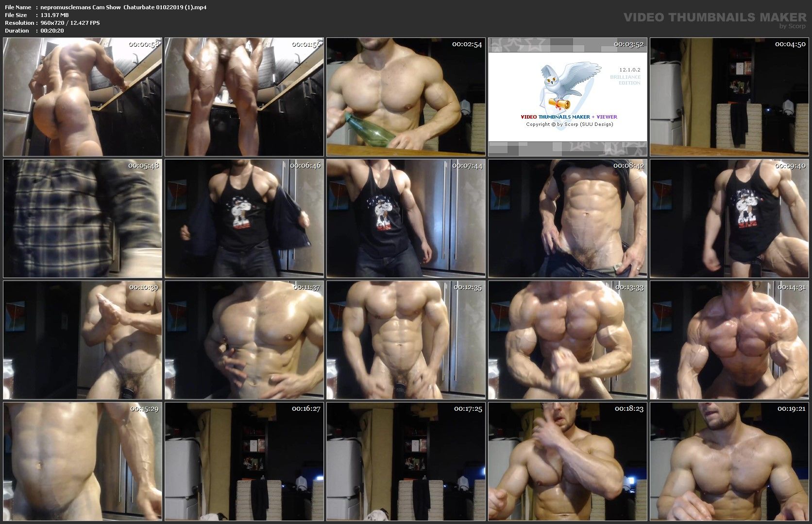
Task: Open the thumbnail stamped 00:02:54
Action: coord(406,97)
